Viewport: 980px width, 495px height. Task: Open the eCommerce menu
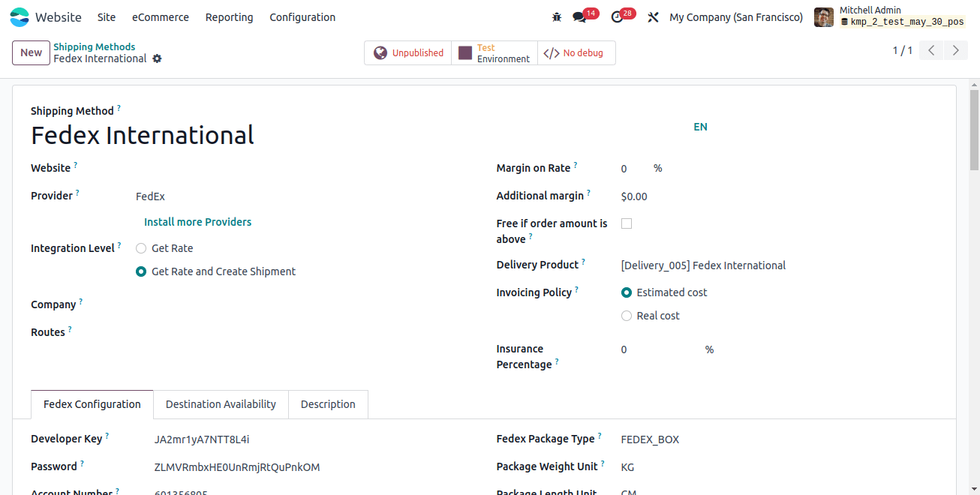(x=161, y=17)
